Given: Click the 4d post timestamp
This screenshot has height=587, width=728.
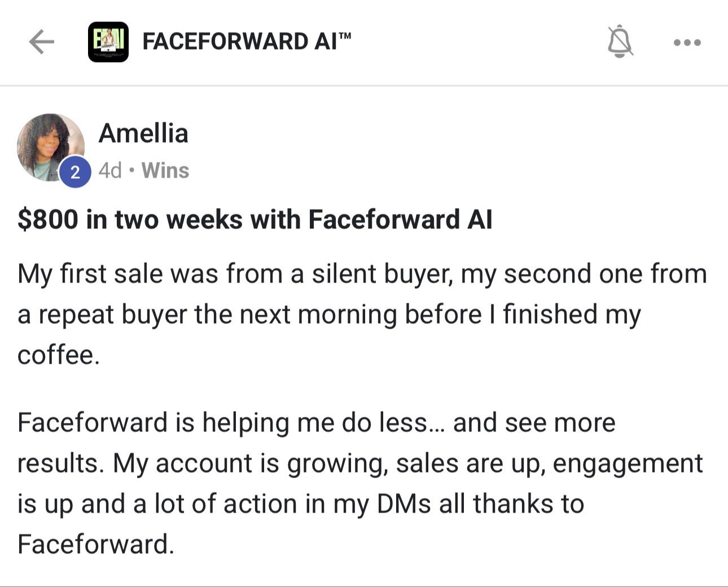Looking at the screenshot, I should [x=110, y=170].
